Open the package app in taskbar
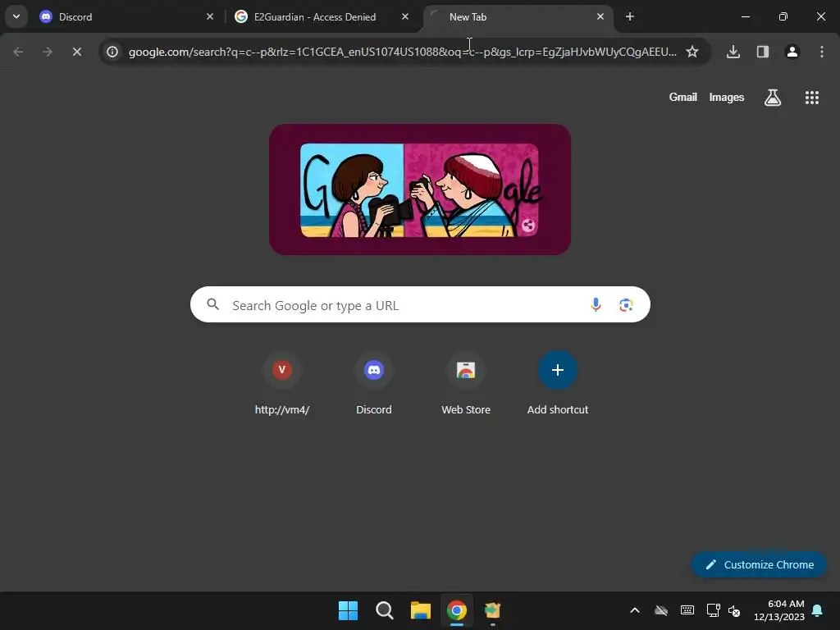 pos(492,610)
